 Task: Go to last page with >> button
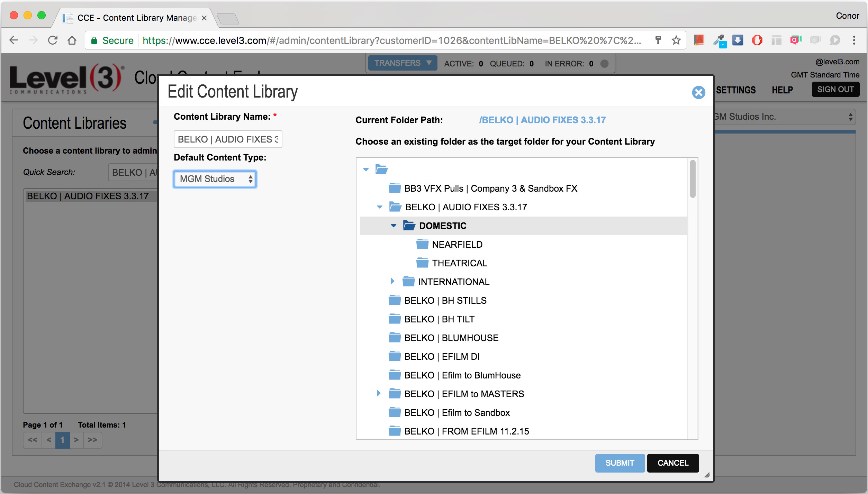click(x=92, y=440)
